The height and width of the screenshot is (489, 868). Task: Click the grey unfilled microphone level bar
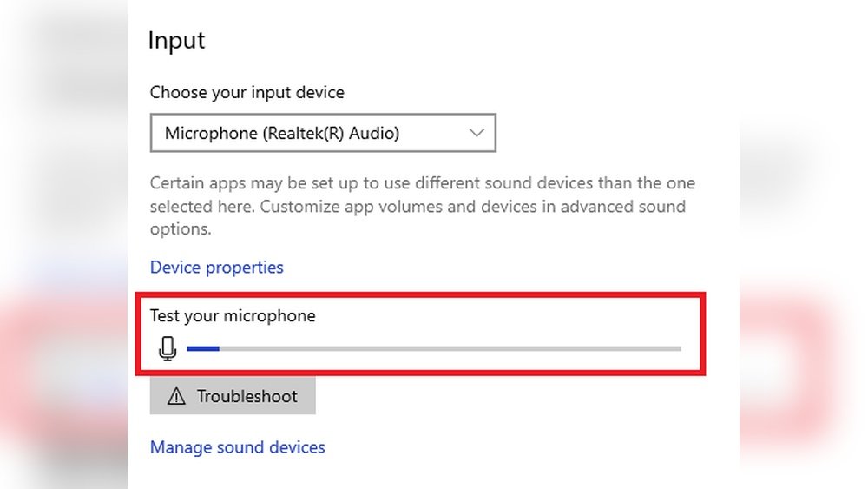coord(450,349)
